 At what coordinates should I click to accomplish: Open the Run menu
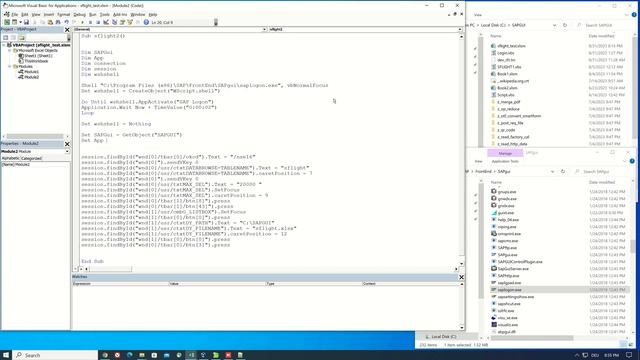[x=93, y=14]
